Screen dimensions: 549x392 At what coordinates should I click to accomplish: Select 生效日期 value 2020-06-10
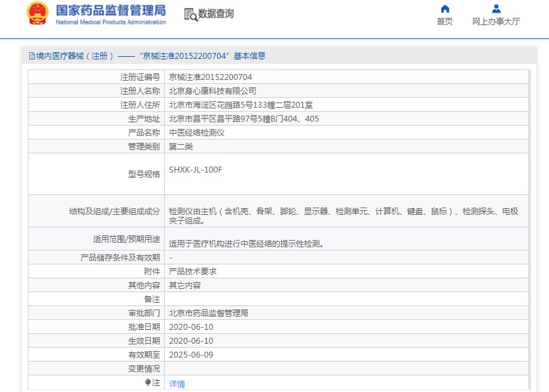(x=191, y=341)
